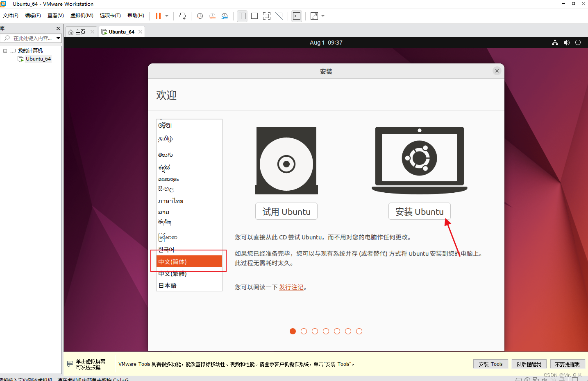Close the 安装 installer window
This screenshot has width=588, height=381.
[x=497, y=71]
